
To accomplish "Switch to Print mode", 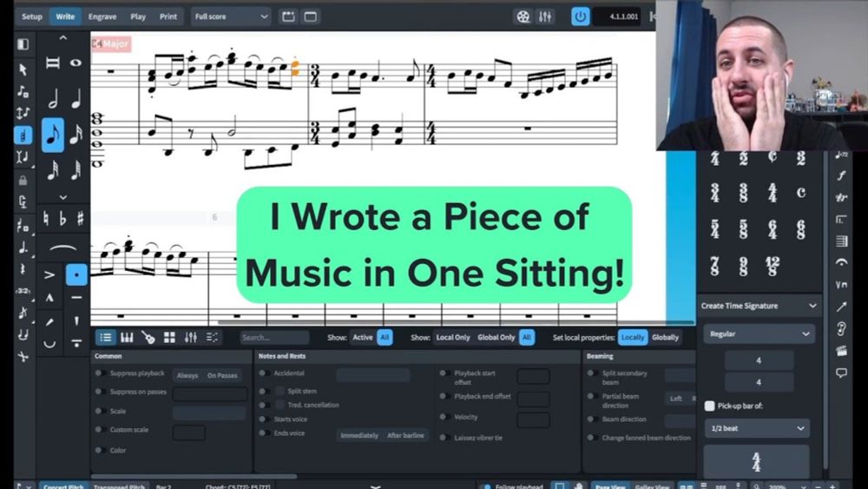I will click(168, 17).
